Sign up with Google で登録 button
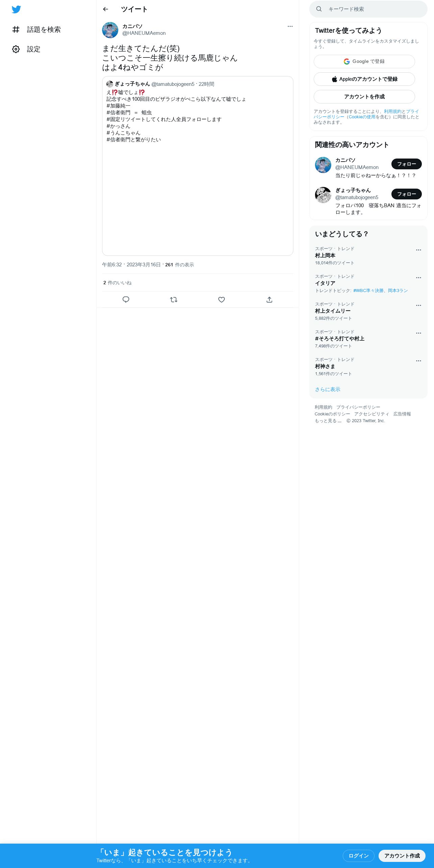 pyautogui.click(x=364, y=62)
